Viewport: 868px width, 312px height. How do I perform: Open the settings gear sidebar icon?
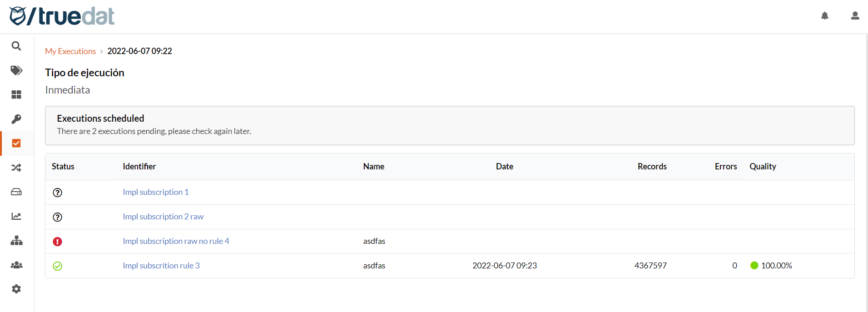(x=16, y=289)
